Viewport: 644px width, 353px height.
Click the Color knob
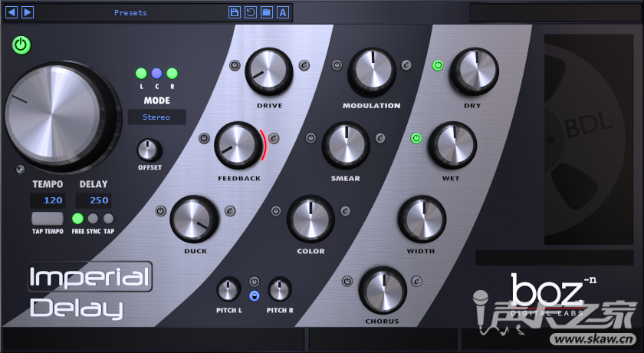point(310,219)
